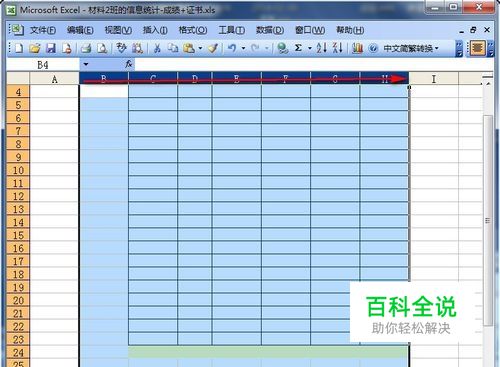Select column I header

(x=434, y=79)
